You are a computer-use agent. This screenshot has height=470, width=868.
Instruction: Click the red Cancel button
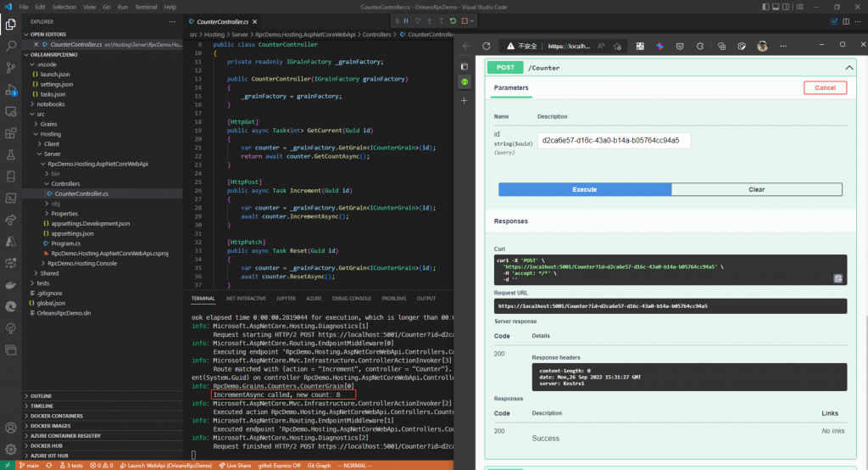point(825,87)
